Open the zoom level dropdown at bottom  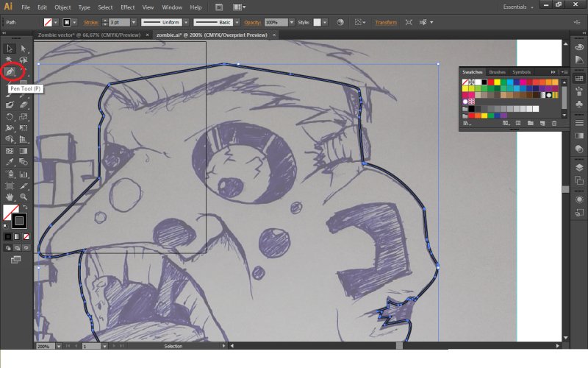59,346
